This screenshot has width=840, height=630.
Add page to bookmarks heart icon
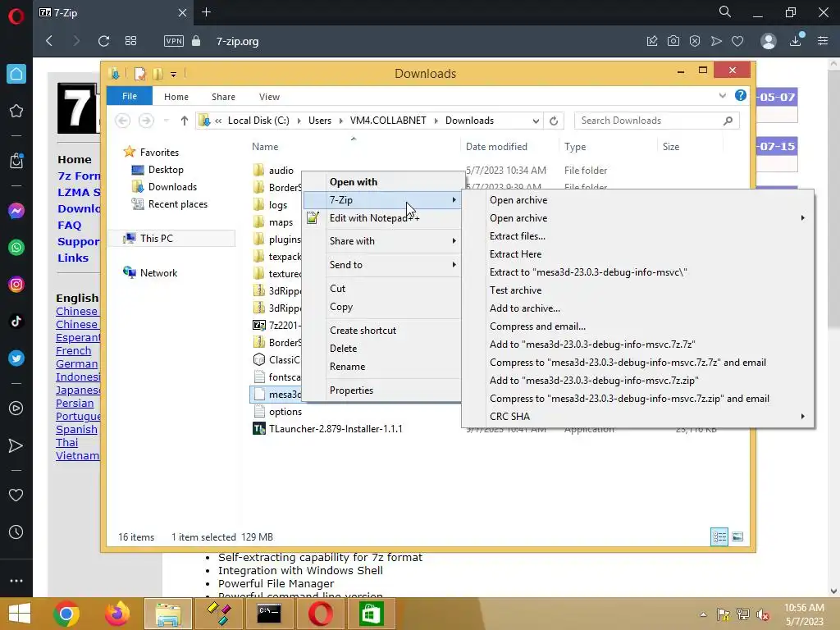pos(737,41)
